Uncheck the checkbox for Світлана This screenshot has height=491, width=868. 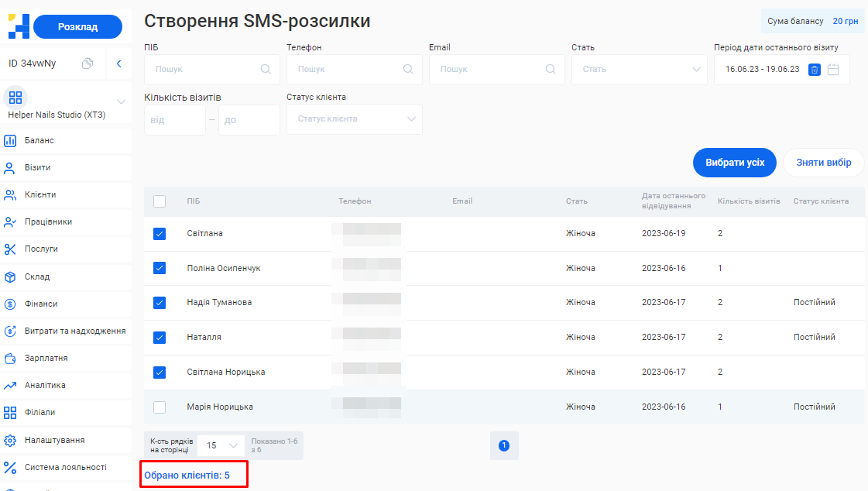(160, 234)
